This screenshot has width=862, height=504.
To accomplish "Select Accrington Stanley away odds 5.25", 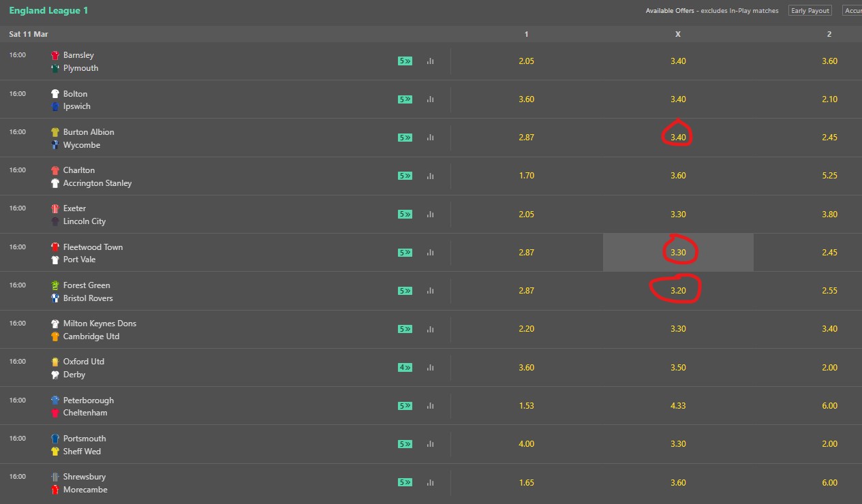I will [x=829, y=176].
